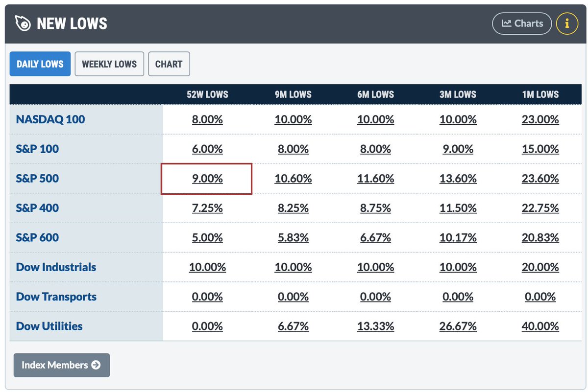The width and height of the screenshot is (588, 392).
Task: Open the S&P 500 index row label
Action: pyautogui.click(x=37, y=179)
